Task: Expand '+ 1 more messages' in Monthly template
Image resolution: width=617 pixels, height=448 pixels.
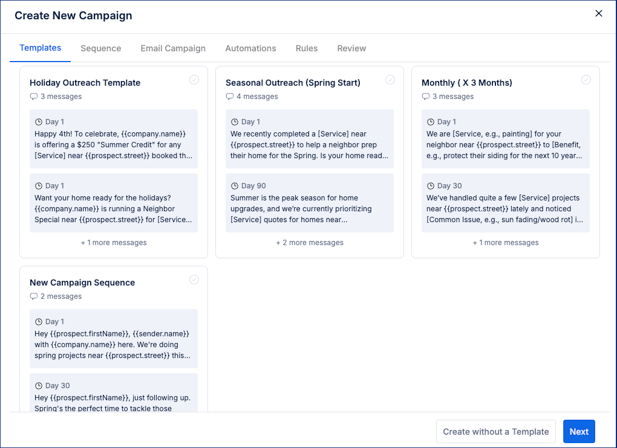Action: [506, 242]
